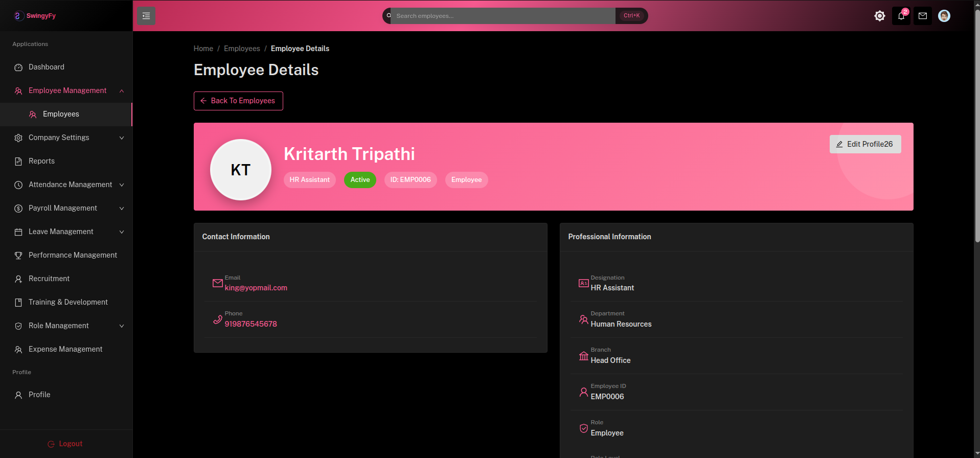The height and width of the screenshot is (458, 980).
Task: Collapse the Employee Management section
Action: click(122, 91)
